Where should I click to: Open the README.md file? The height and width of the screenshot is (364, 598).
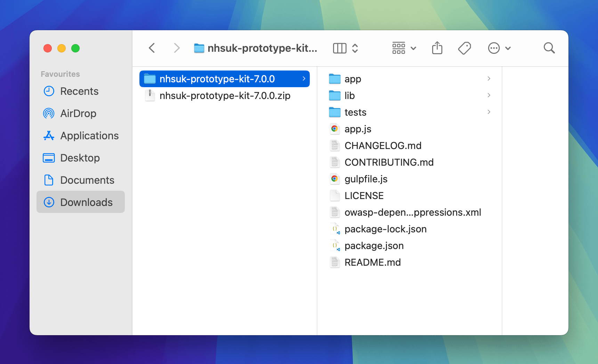[x=373, y=262]
